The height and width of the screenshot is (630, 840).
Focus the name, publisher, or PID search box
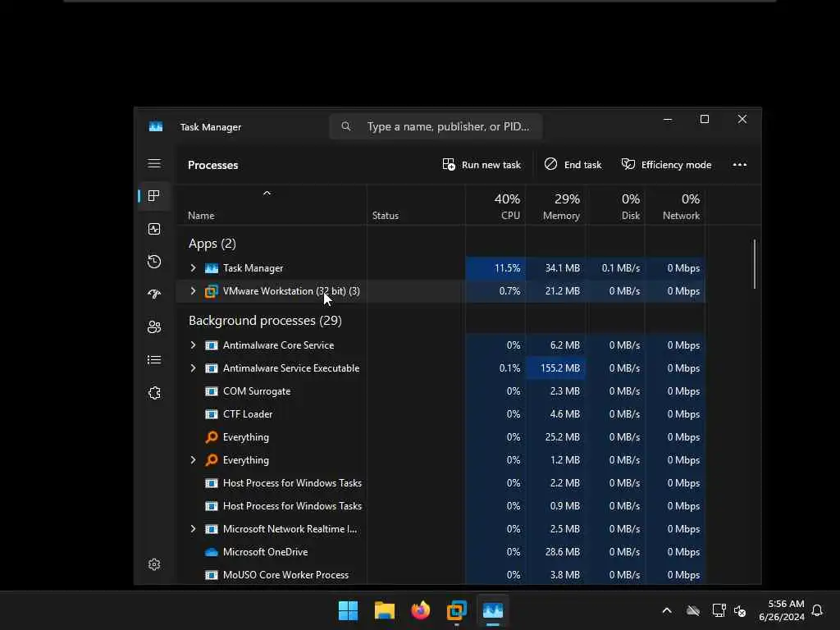436,126
